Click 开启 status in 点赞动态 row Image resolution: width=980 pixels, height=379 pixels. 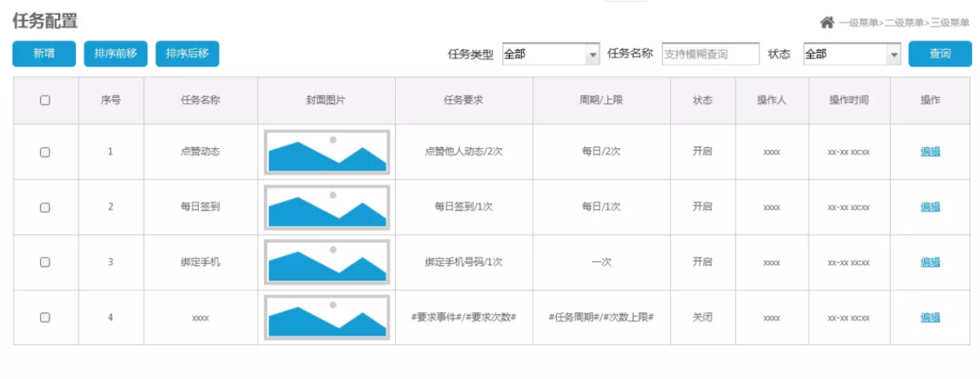[703, 152]
